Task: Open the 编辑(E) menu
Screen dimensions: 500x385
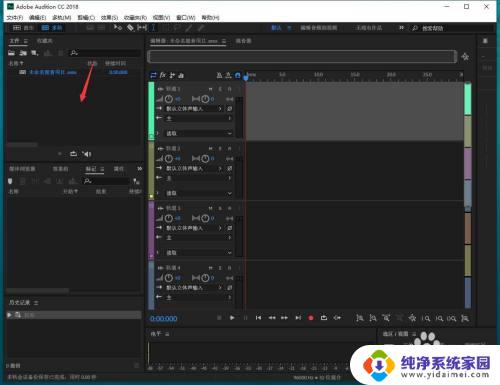Action: (x=38, y=17)
